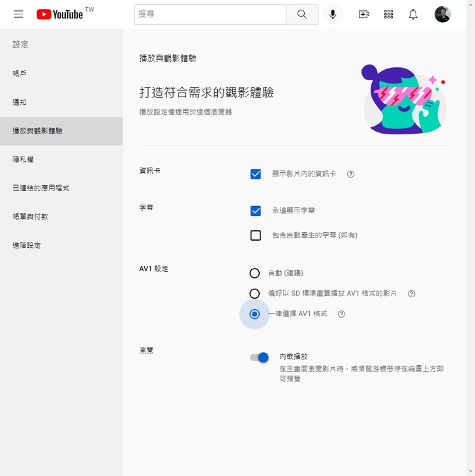Screen dimensions: 475x476
Task: Open the create video icon
Action: 364,14
